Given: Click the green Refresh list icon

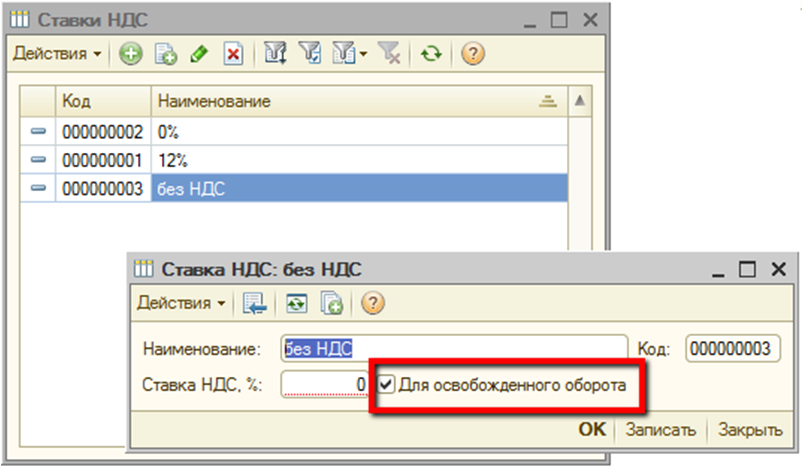Looking at the screenshot, I should (430, 54).
